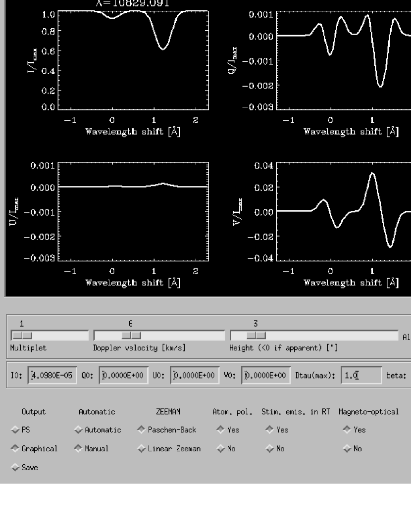Screen dimensions: 411x532
Task: Click the I0 input field
Action: click(52, 375)
